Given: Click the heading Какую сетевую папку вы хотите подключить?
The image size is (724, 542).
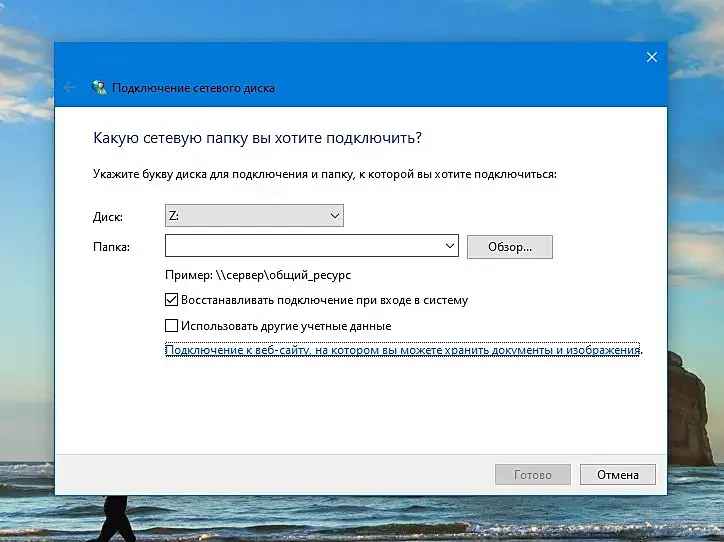Looking at the screenshot, I should (257, 138).
